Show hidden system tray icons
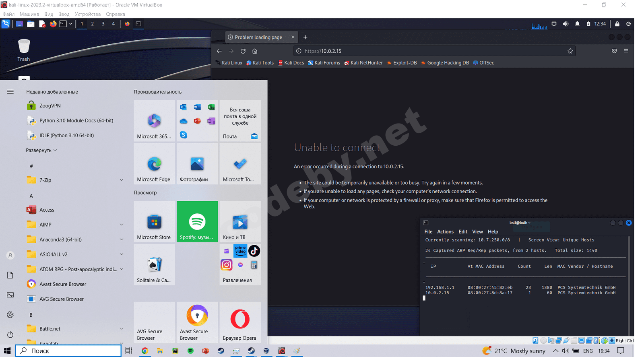Screen dimensions: 644x357 555,351
